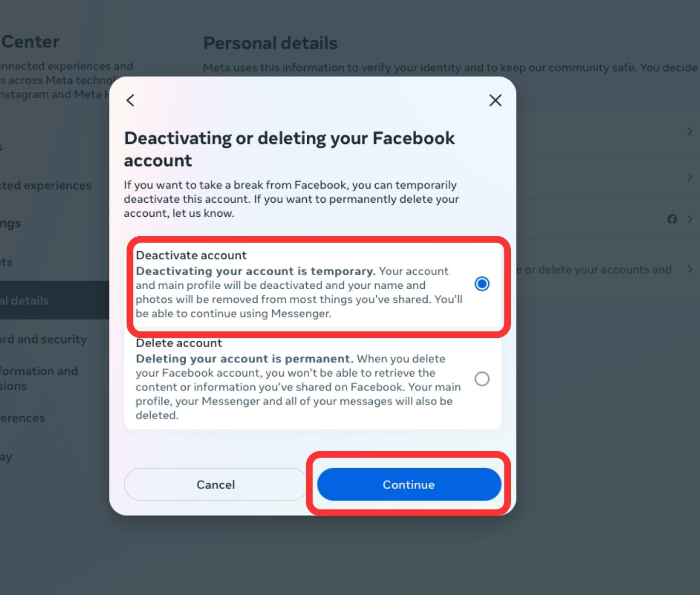Expand the 'delete your accounts' row chevron
Viewport: 700px width, 595px height.
point(690,269)
